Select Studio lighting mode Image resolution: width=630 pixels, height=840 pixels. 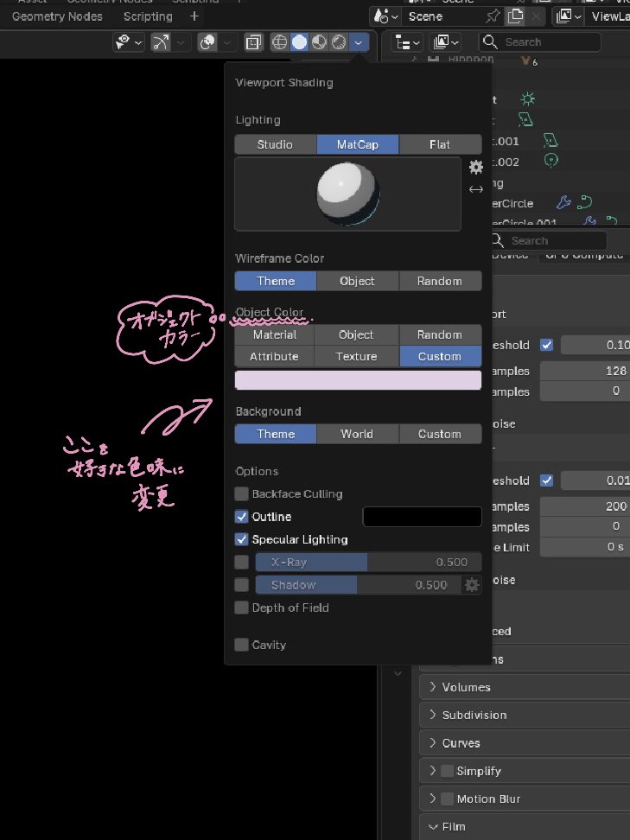276,144
